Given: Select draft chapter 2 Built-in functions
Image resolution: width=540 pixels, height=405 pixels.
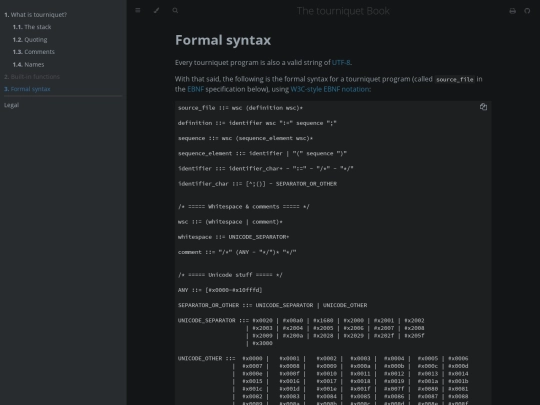Looking at the screenshot, I should [x=32, y=76].
